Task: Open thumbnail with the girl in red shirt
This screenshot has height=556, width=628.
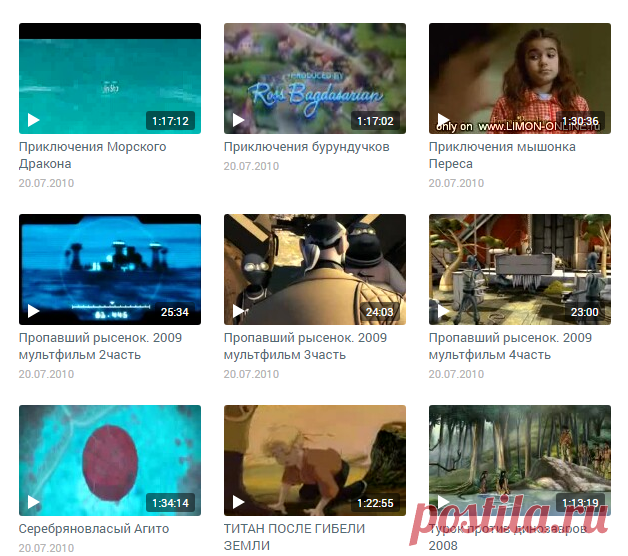Action: (520, 79)
